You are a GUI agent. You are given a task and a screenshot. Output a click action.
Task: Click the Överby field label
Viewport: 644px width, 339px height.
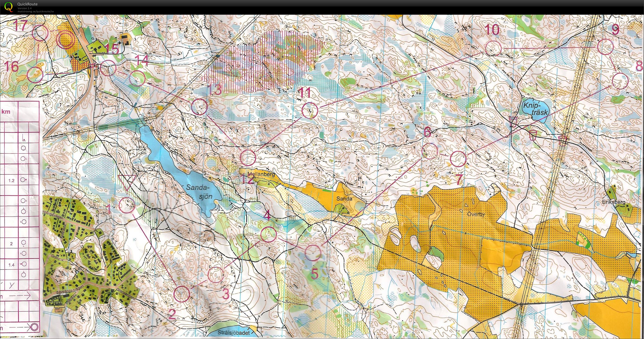[476, 214]
